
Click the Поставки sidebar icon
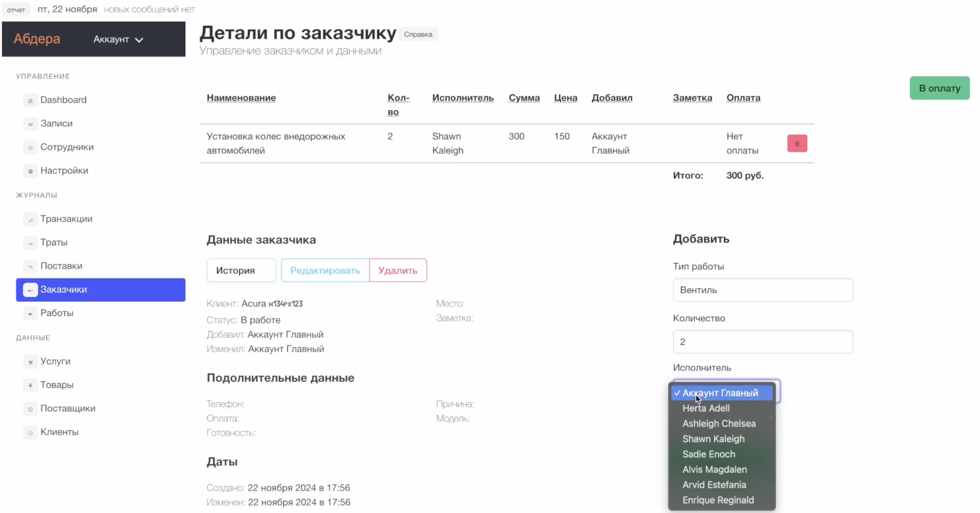[30, 267]
